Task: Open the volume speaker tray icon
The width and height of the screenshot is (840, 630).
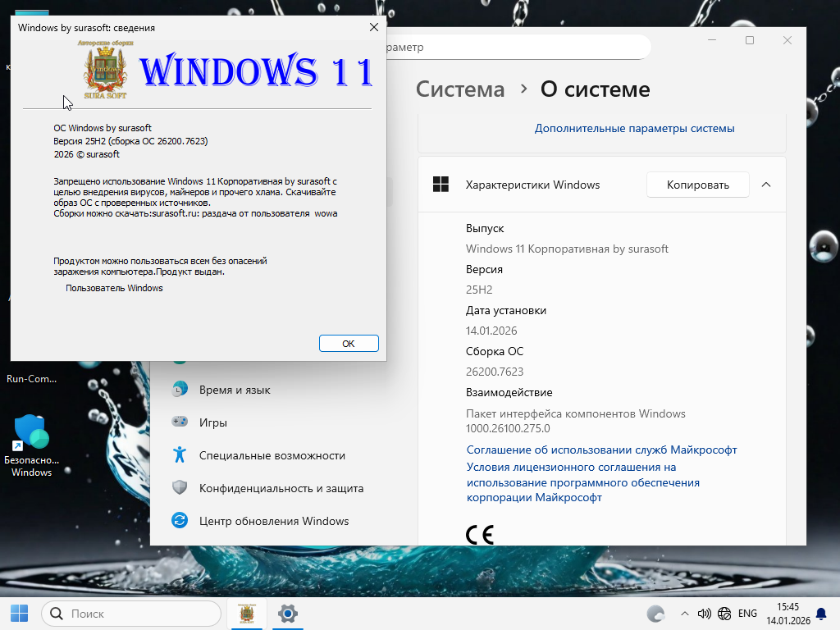Action: [704, 614]
